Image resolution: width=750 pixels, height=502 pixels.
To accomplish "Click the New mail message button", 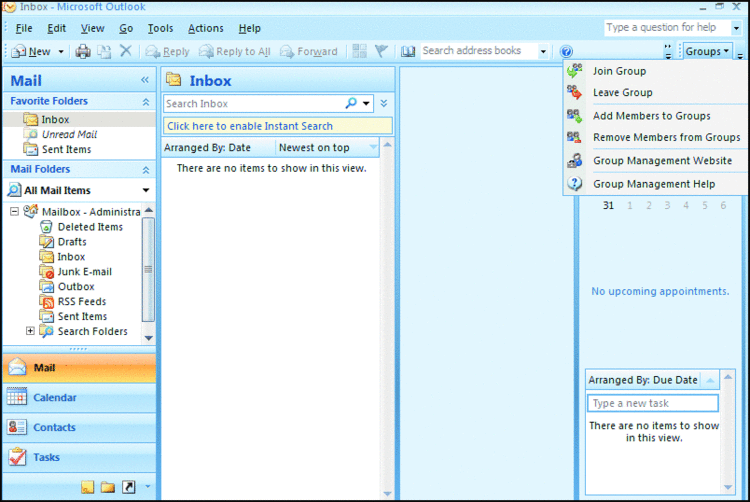I will (32, 52).
